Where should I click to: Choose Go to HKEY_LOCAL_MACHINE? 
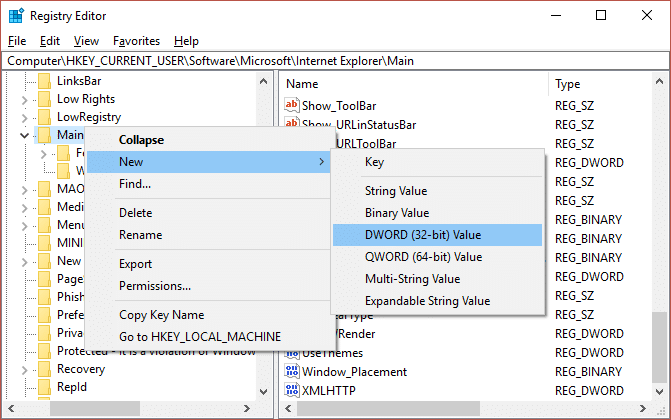pos(208,337)
